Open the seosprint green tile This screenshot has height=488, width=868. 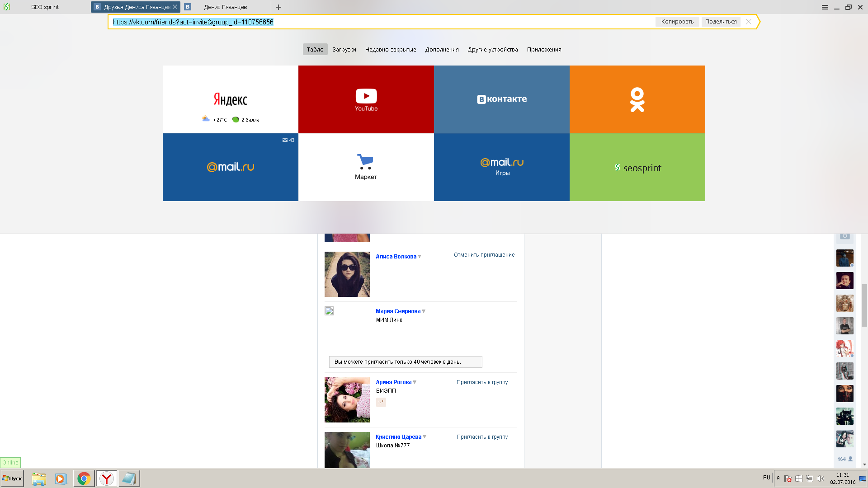coord(637,167)
